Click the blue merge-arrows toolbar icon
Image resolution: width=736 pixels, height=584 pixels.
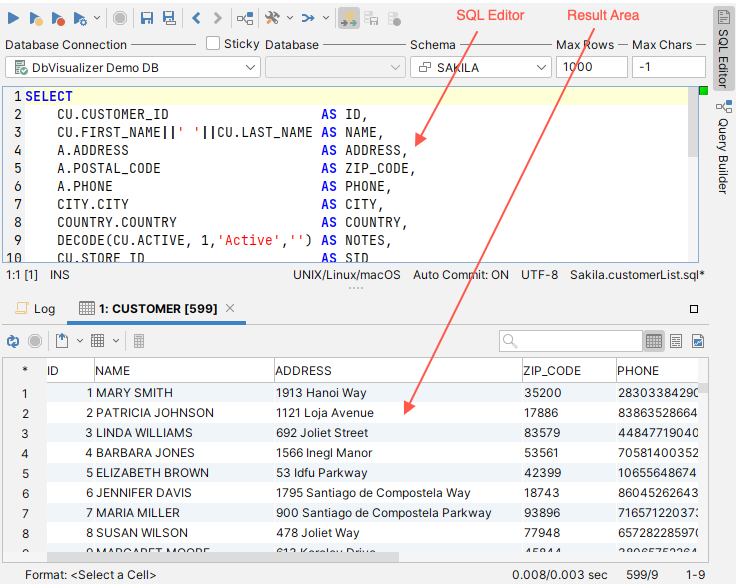(x=308, y=18)
